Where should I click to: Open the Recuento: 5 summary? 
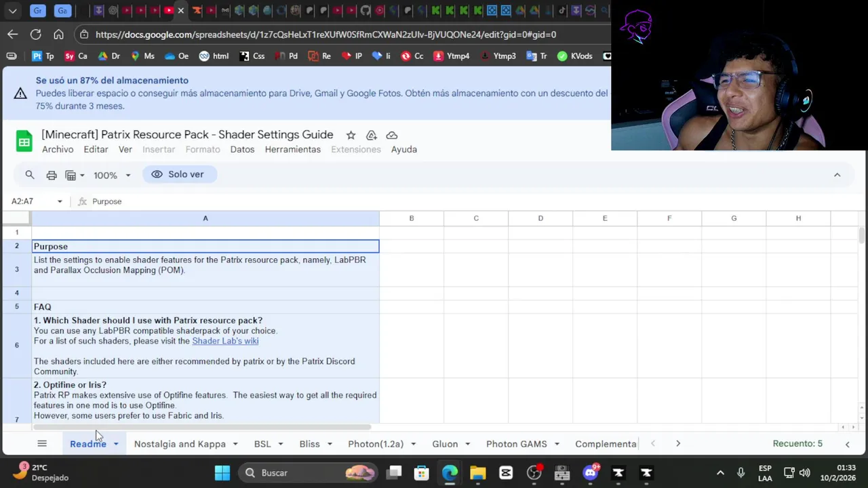(x=797, y=443)
